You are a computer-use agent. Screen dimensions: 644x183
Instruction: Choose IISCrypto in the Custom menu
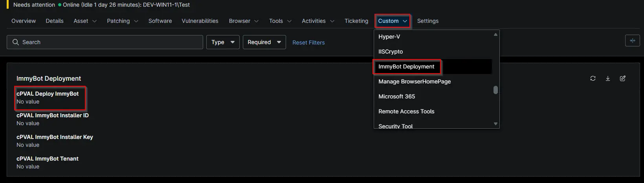tap(433, 52)
